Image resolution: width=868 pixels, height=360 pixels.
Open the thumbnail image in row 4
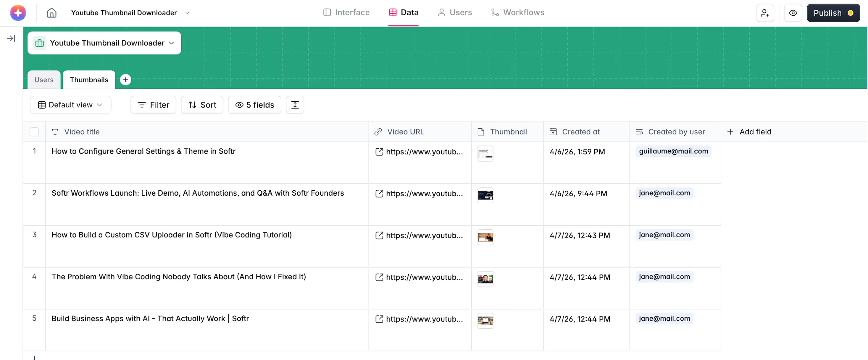485,278
